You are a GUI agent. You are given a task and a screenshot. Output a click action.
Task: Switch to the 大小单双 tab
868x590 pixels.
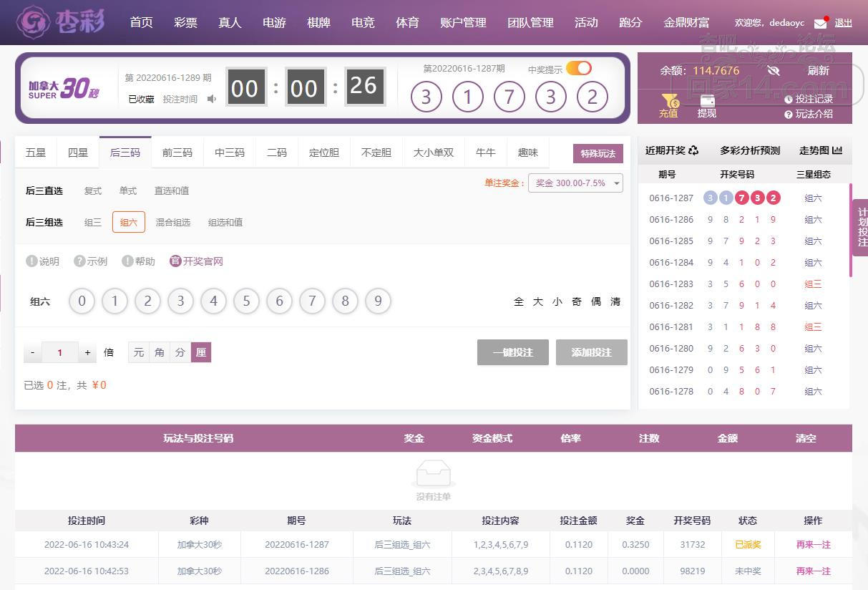[434, 153]
